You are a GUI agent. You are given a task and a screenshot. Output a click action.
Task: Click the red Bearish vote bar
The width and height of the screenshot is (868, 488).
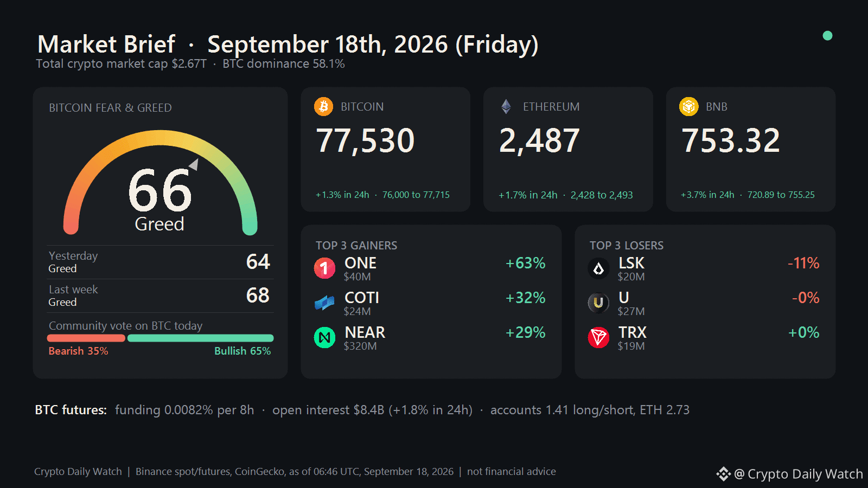86,338
